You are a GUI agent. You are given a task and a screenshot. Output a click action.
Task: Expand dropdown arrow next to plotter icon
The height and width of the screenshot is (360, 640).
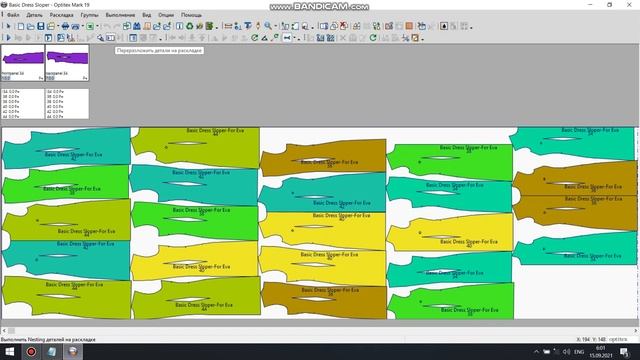(x=82, y=27)
